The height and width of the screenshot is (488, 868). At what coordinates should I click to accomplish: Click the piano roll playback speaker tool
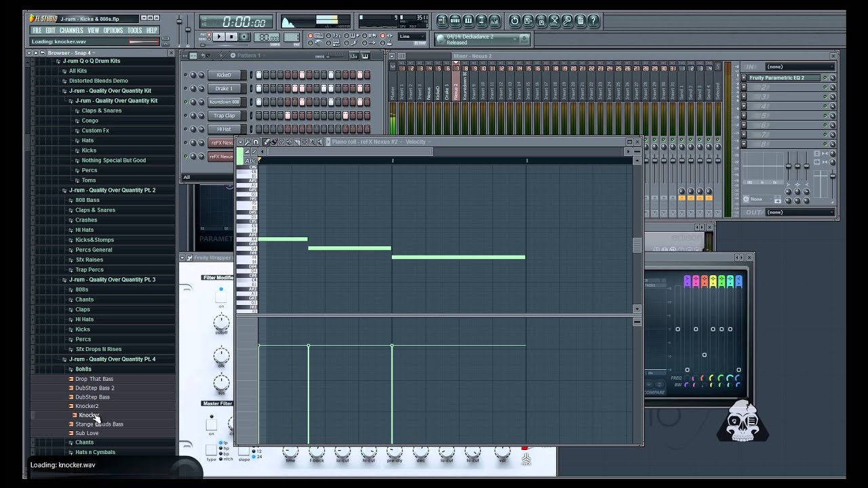pyautogui.click(x=321, y=142)
